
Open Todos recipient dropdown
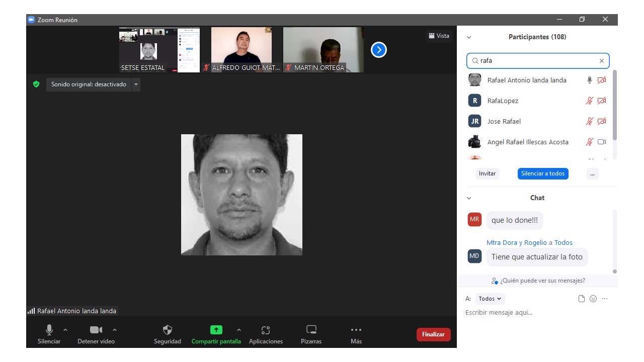coord(490,299)
